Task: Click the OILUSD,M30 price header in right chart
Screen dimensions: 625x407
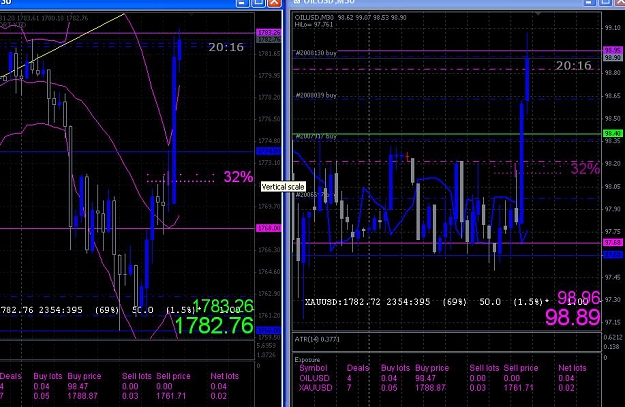Action: pos(350,18)
